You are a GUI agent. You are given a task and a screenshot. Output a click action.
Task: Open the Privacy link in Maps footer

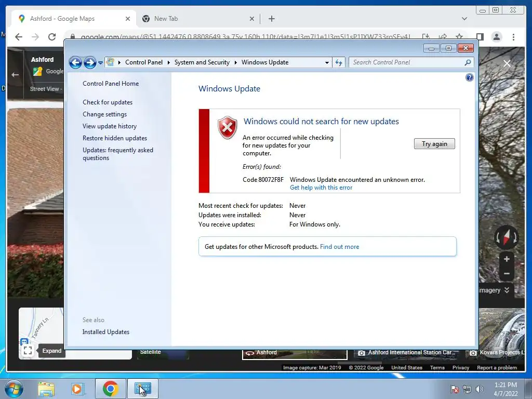[x=461, y=367]
